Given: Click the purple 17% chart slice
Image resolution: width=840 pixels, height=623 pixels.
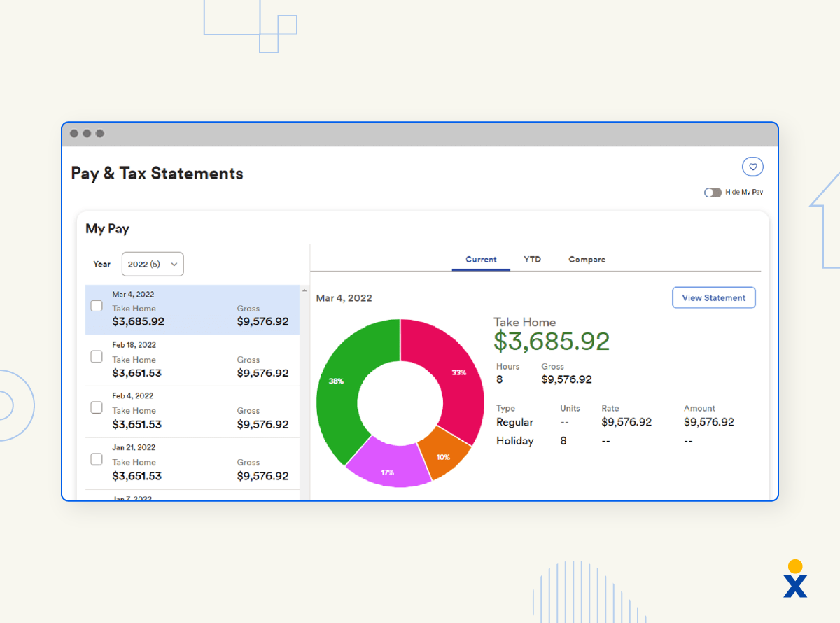Looking at the screenshot, I should coord(388,472).
